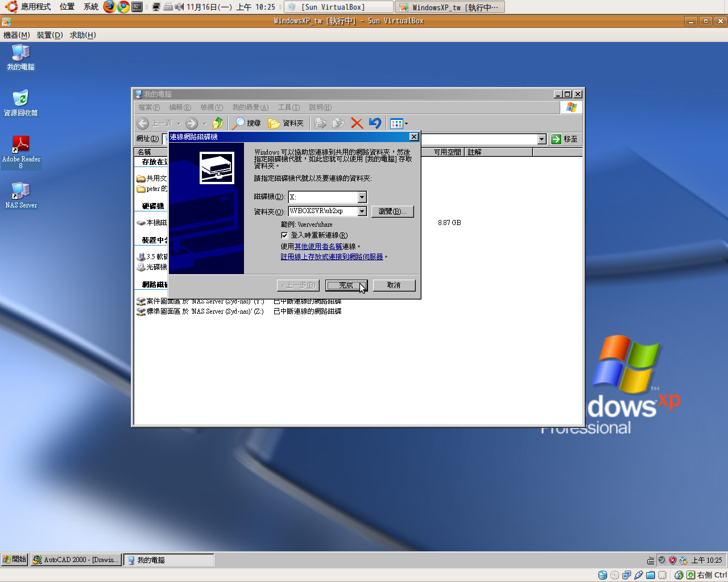The height and width of the screenshot is (582, 728).
Task: Click the VirtualBox guest additions tray icon
Action: point(683,560)
